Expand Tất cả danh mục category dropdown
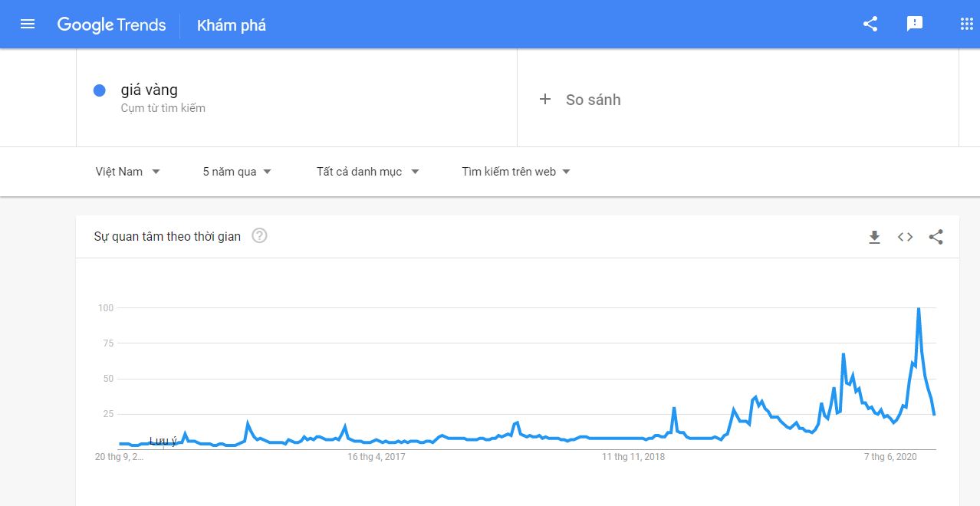 coord(367,172)
